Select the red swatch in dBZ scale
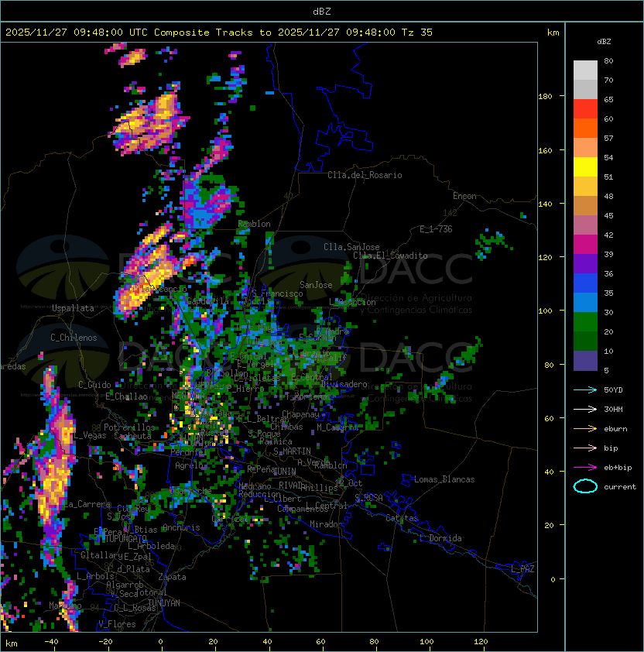This screenshot has height=652, width=644. click(585, 109)
